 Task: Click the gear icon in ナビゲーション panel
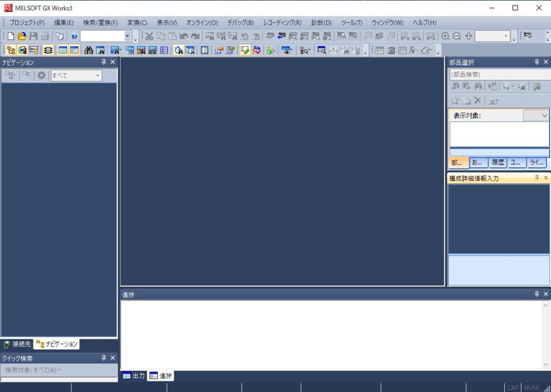(41, 76)
